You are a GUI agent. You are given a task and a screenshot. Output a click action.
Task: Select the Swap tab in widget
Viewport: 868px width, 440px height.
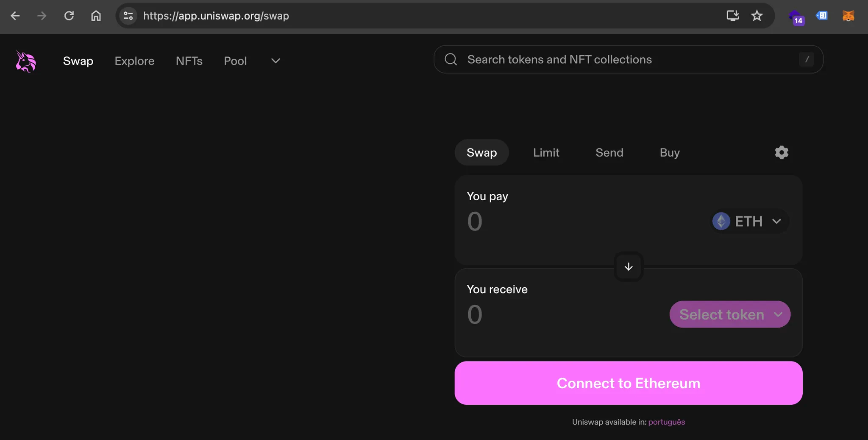click(482, 152)
